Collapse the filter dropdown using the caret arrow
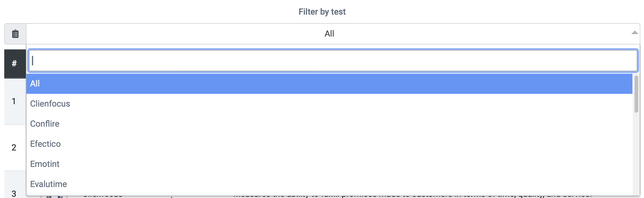 click(635, 33)
